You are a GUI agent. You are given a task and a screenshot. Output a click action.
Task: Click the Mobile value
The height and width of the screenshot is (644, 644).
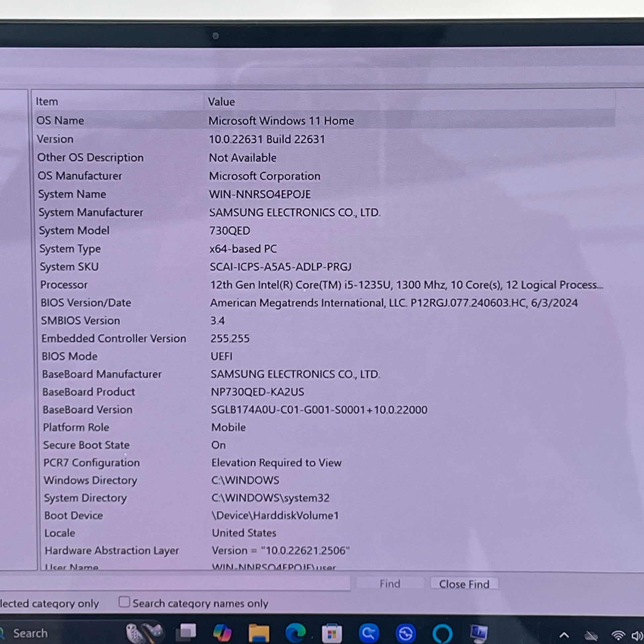click(x=228, y=427)
